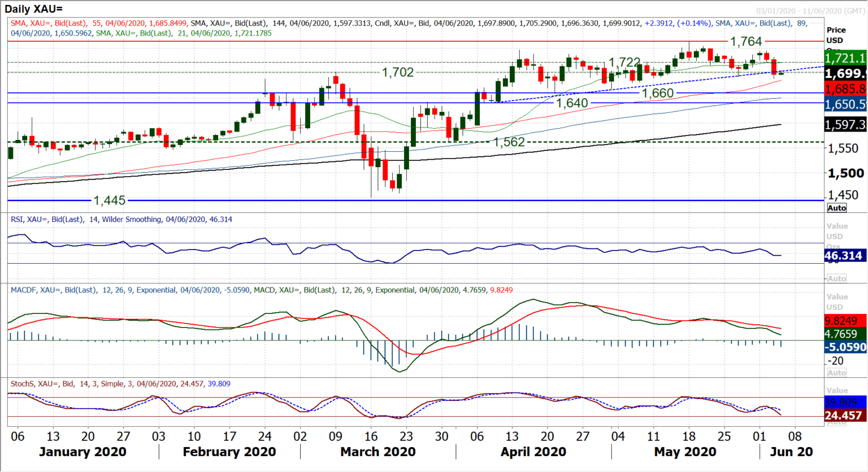Screen dimensions: 868x472
Task: Select the black 1,699 last price tag
Action: [845, 73]
